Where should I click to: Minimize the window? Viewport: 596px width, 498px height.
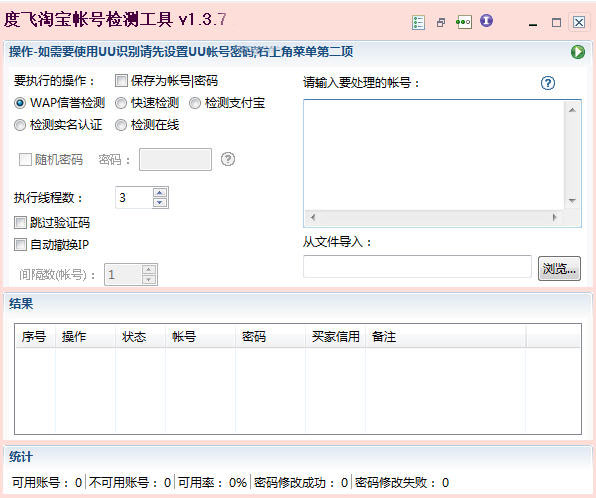click(x=533, y=24)
